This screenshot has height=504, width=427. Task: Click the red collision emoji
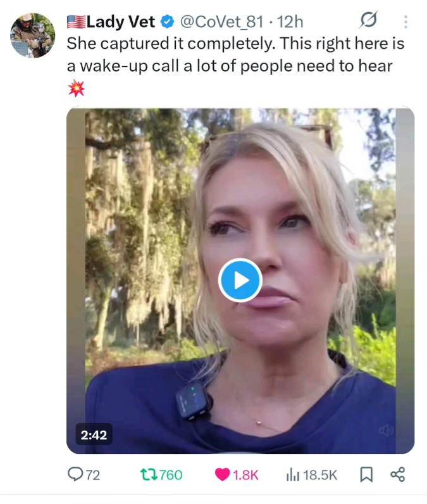tap(77, 88)
